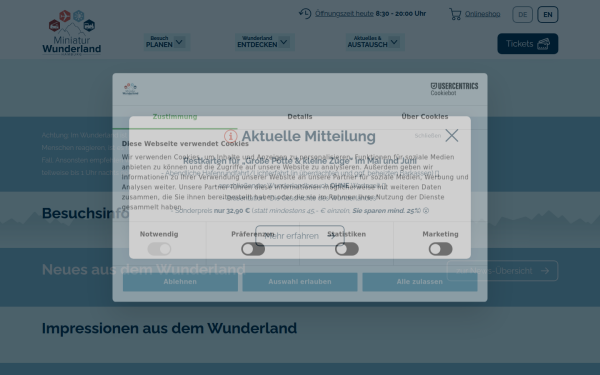The height and width of the screenshot is (375, 600).
Task: Click the Aktuelle Mitteilung heading
Action: pos(308,136)
